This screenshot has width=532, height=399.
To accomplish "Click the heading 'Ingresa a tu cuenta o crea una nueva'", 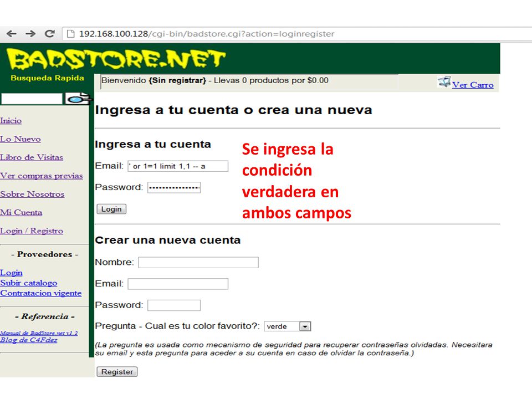I will click(x=233, y=110).
